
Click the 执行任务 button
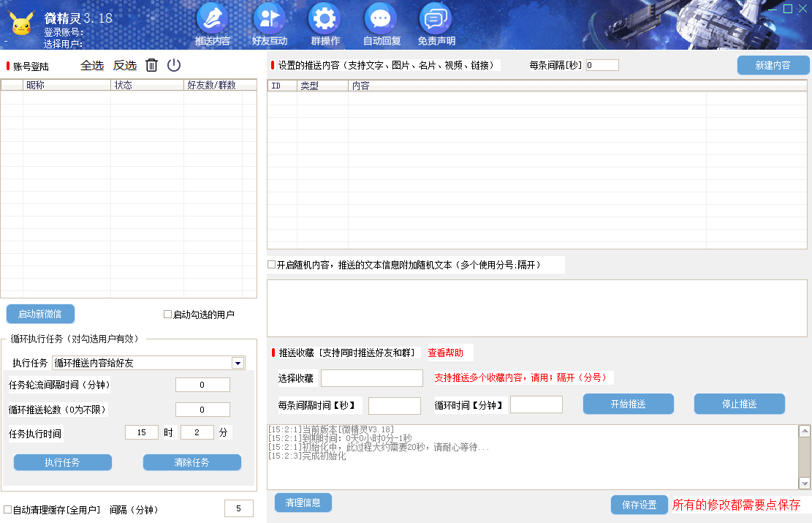pyautogui.click(x=63, y=462)
